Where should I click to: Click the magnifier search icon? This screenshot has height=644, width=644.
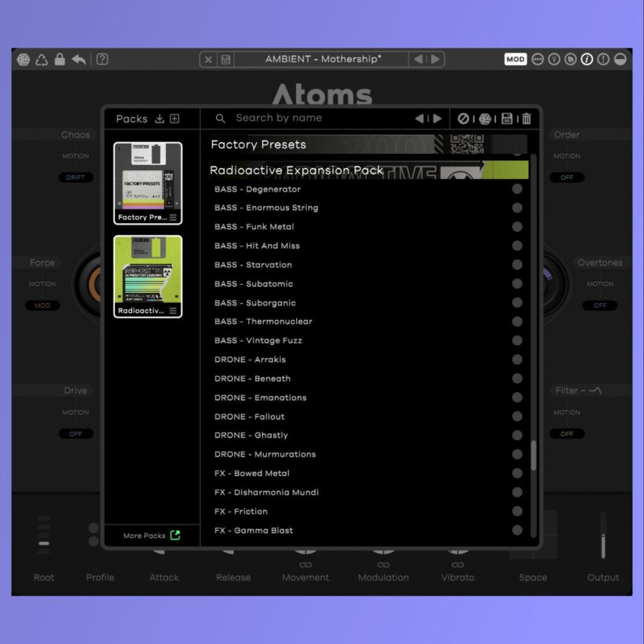coord(221,118)
